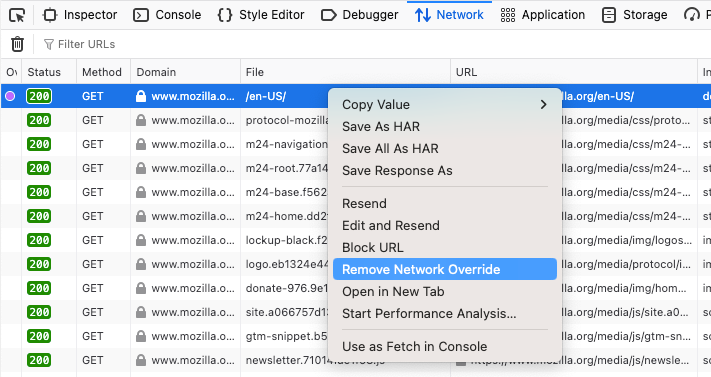Open the Storage tab
Screen dimensions: 711x377
(634, 15)
